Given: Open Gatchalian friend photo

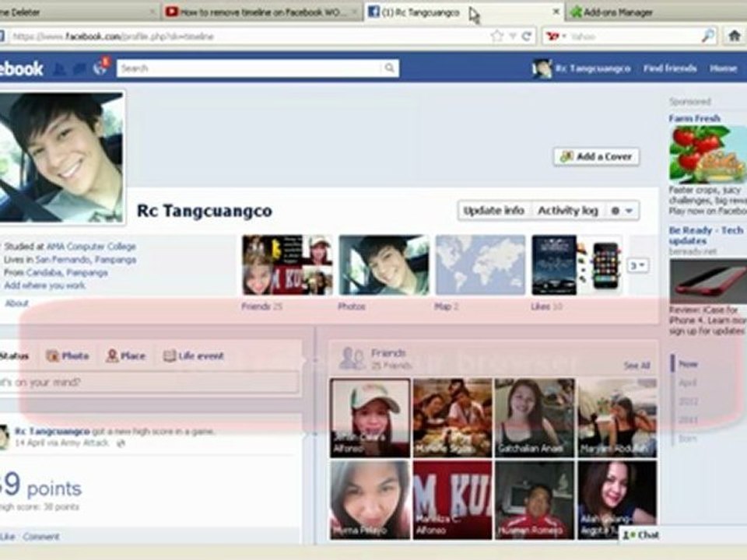Looking at the screenshot, I should coord(535,418).
